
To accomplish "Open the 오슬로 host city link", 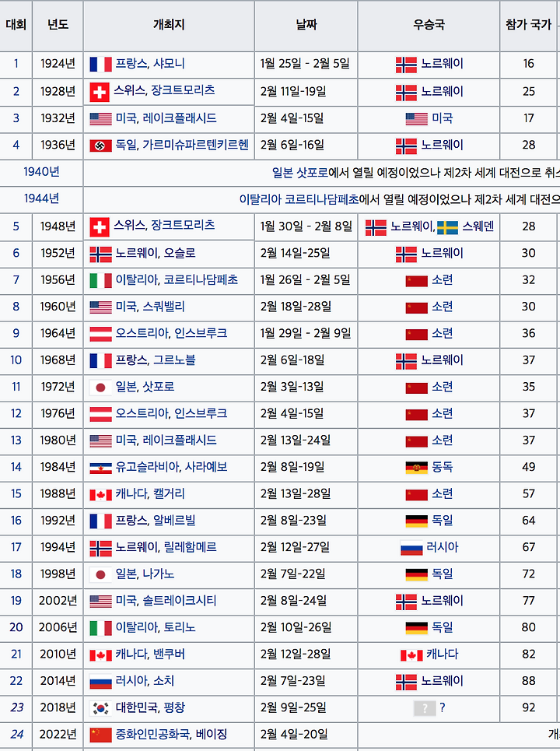I will tap(180, 253).
